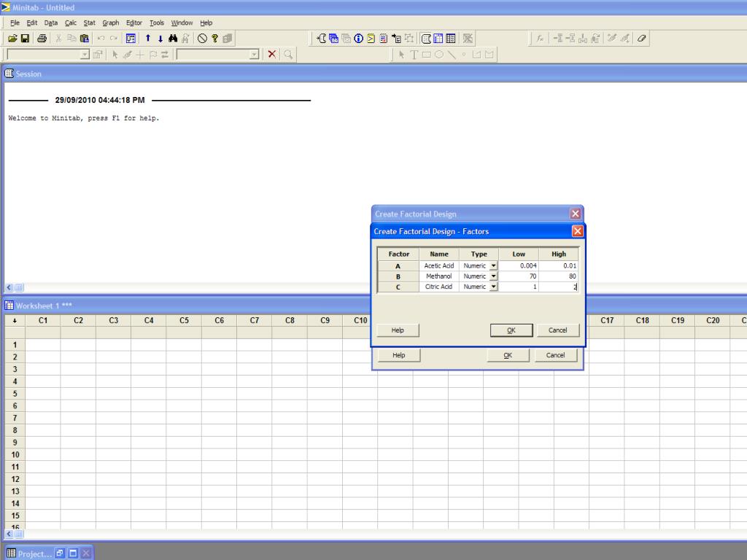Click the Show ReportPad icon

coord(383,39)
